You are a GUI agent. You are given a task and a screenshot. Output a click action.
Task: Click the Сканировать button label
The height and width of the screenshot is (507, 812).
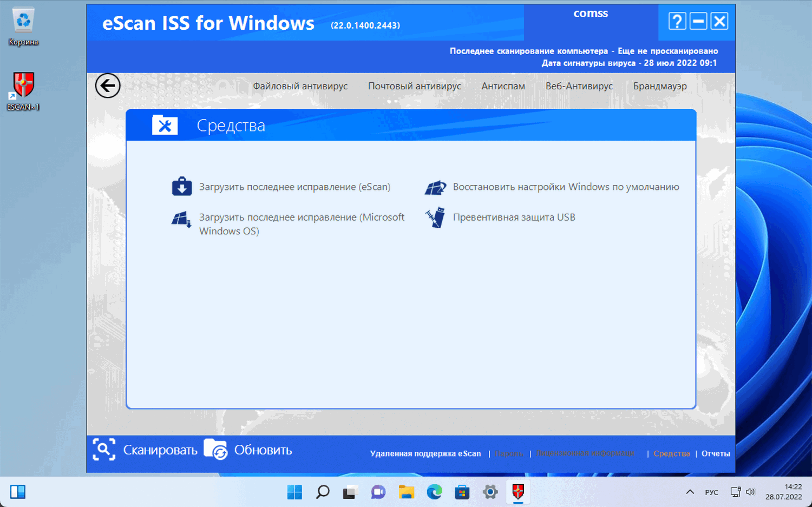[160, 450]
